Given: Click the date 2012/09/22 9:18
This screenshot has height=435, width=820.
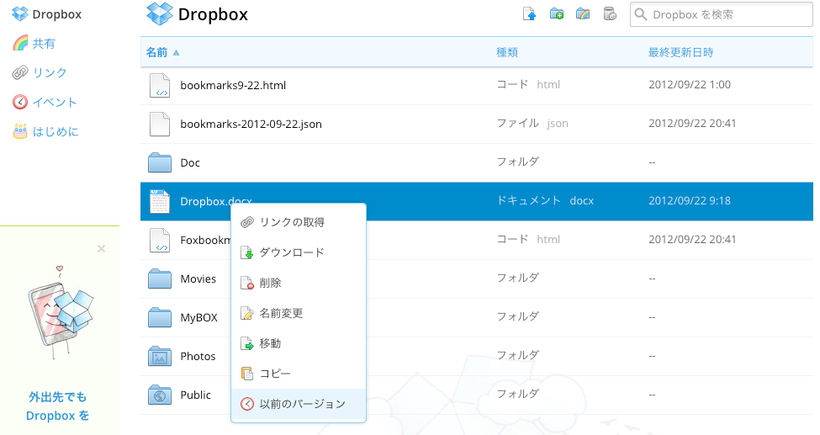Looking at the screenshot, I should pyautogui.click(x=689, y=201).
